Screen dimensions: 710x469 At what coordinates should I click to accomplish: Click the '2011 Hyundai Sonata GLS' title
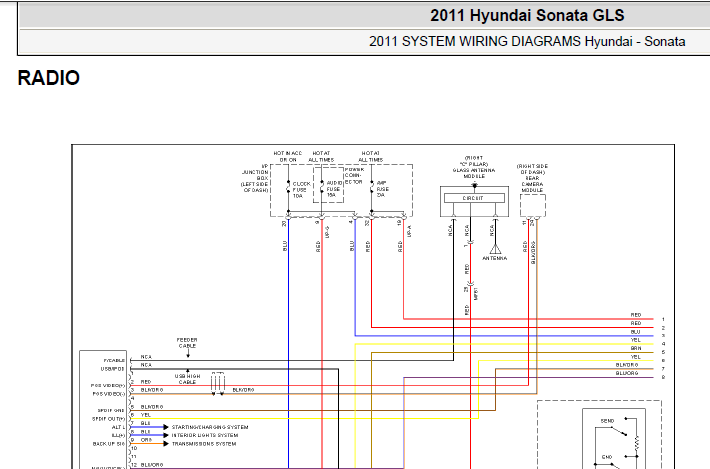527,16
